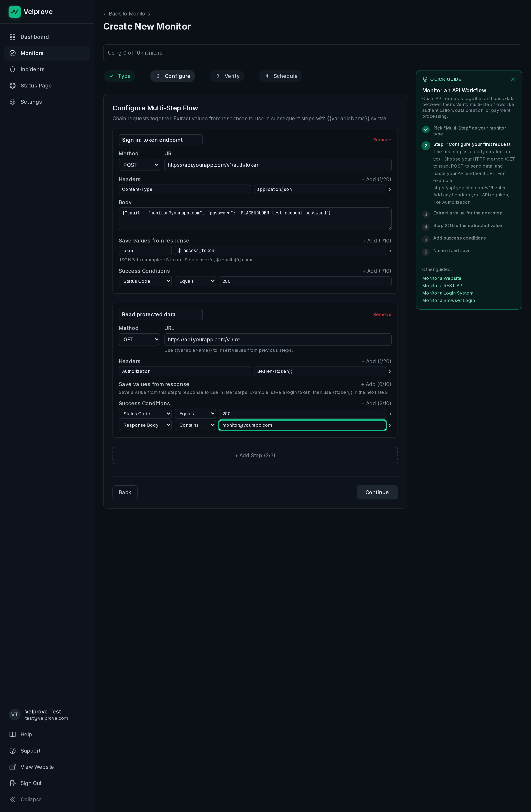Open Response Body condition type dropdown
The width and height of the screenshot is (531, 812).
[145, 425]
